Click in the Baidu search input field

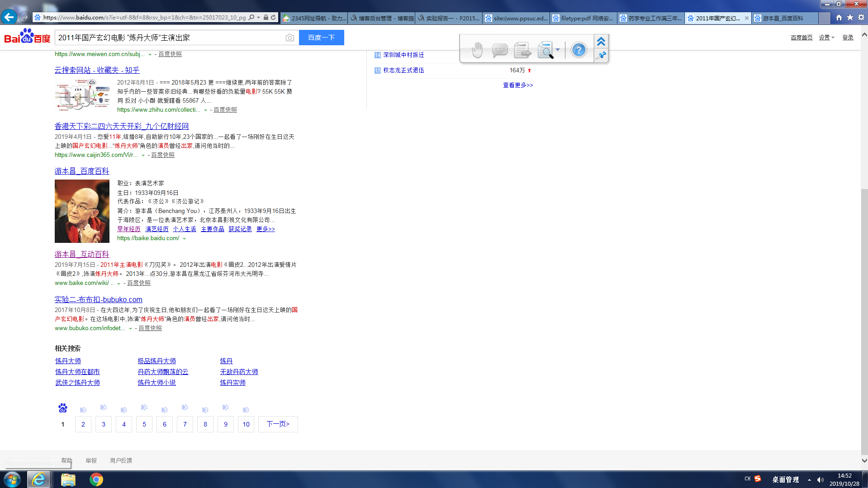point(170,38)
